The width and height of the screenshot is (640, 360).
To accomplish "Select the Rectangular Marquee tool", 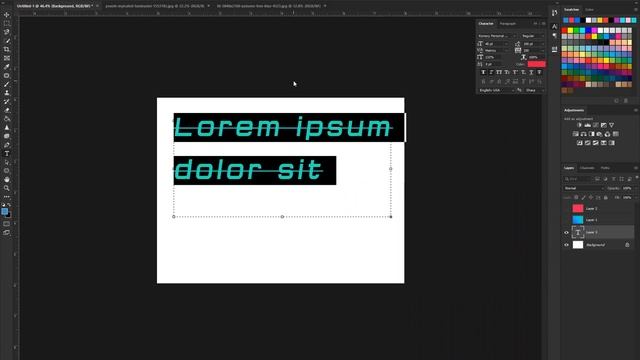I will [7, 23].
